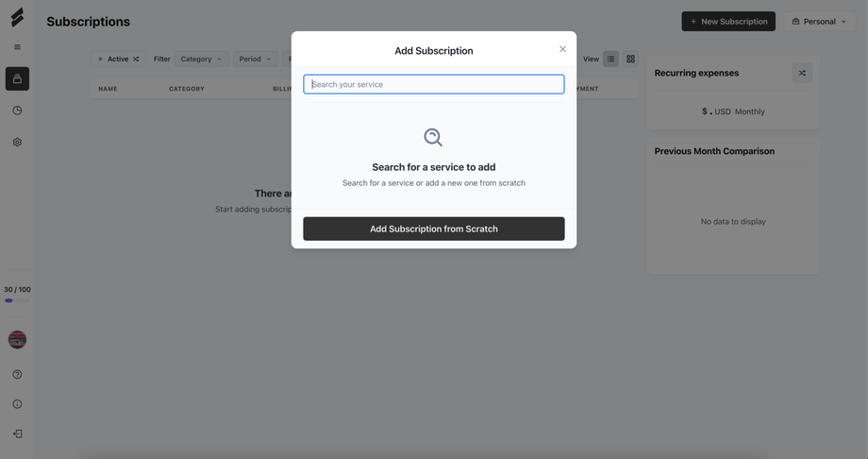
Task: Toggle the Active status filter
Action: pos(119,59)
